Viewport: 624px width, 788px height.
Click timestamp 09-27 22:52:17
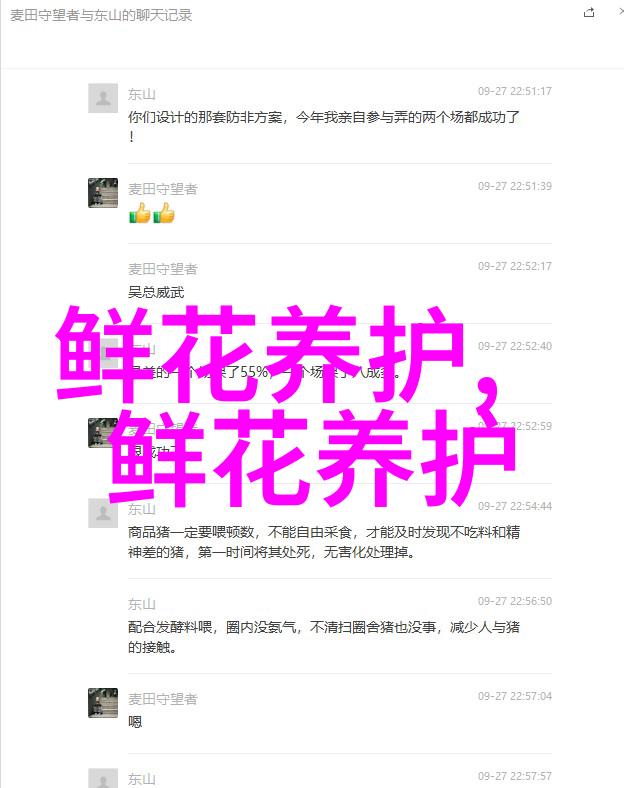(515, 266)
